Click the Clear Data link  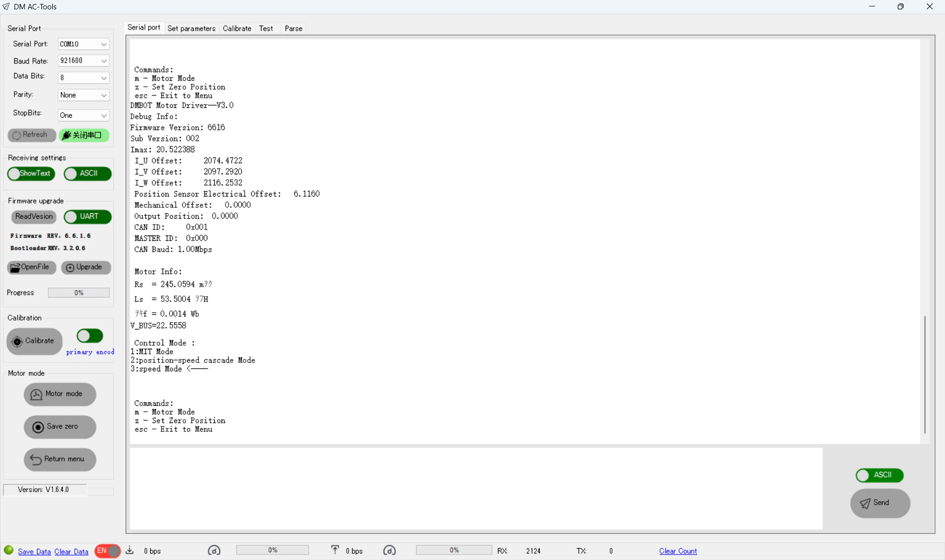click(x=71, y=552)
